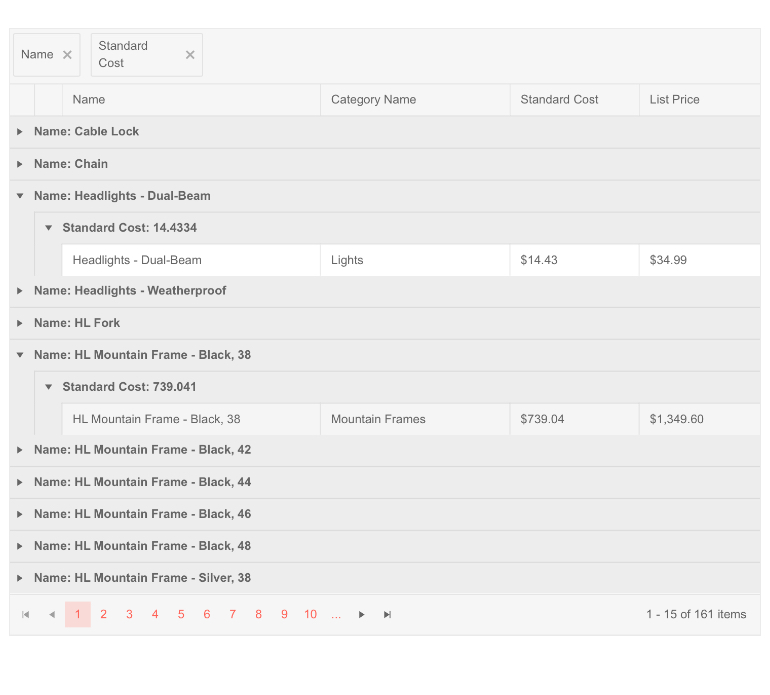Open page 8 in the pager

pos(258,614)
